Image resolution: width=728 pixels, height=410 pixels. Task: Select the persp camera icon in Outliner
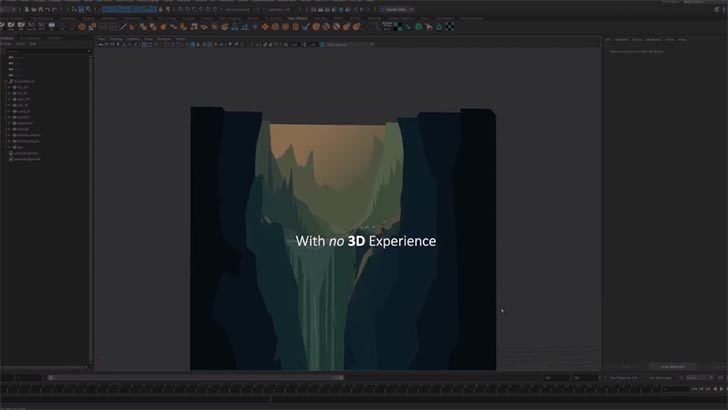pyautogui.click(x=10, y=57)
